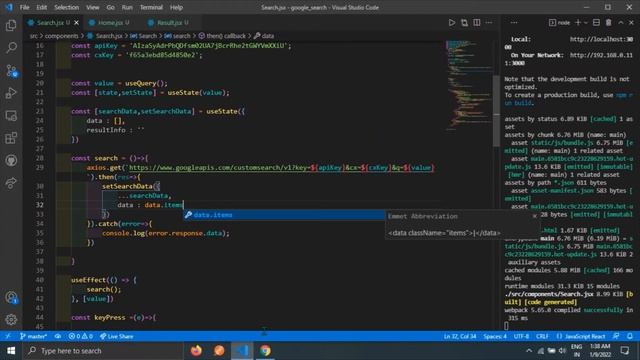Viewport: 640px width, 360px height.
Task: Open the Run and Debug view
Action: [11, 93]
